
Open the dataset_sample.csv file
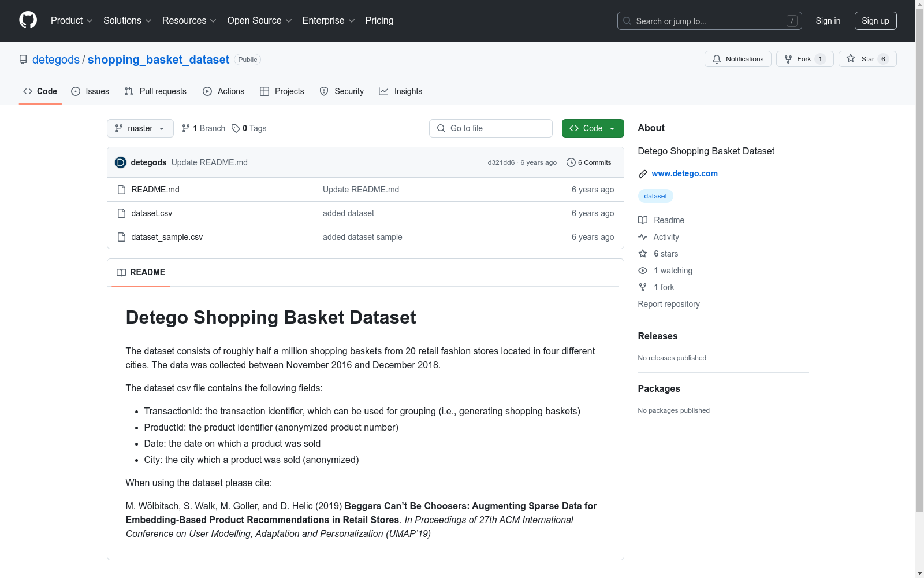tap(167, 237)
